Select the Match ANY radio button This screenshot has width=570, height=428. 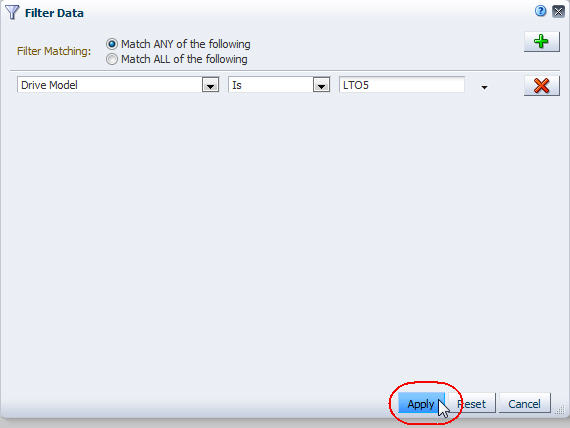point(112,44)
